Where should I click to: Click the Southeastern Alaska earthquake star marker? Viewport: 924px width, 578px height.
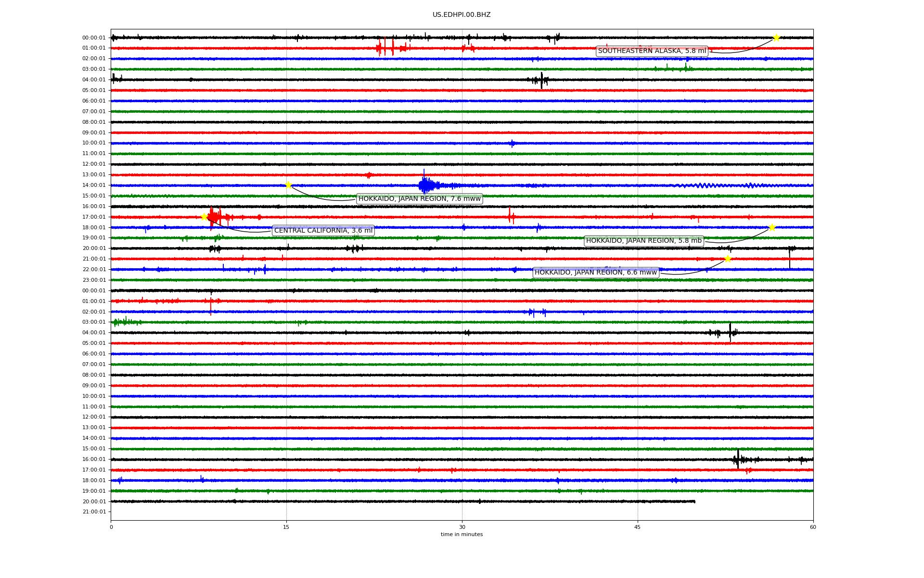[x=776, y=38]
